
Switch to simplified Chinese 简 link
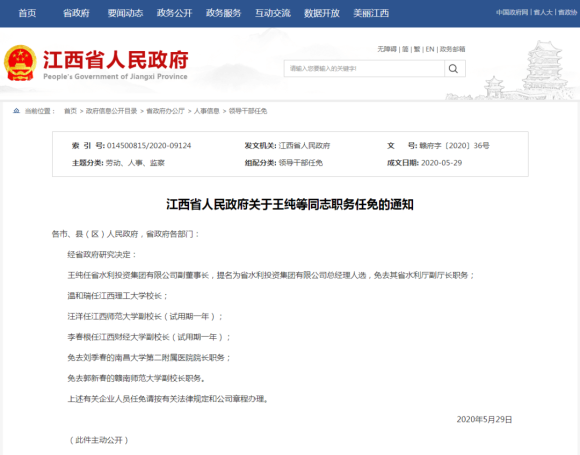click(405, 49)
